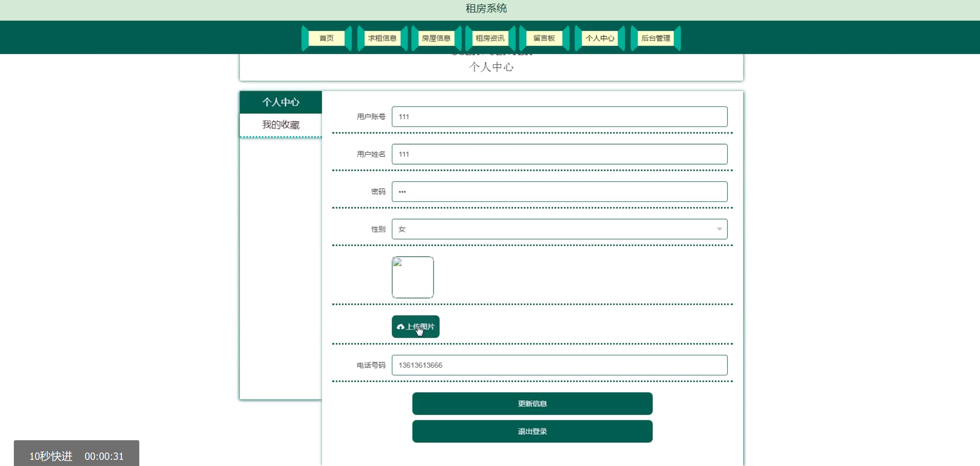
Task: Select 个人中心 sidebar tab
Action: [280, 102]
